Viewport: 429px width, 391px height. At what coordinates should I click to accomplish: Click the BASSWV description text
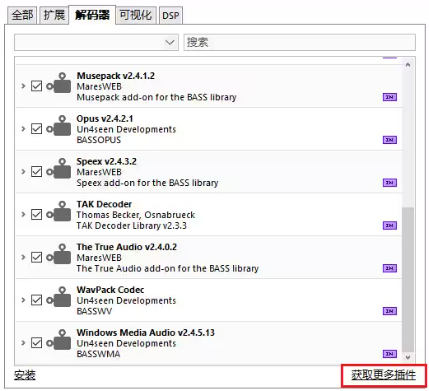pyautogui.click(x=94, y=311)
